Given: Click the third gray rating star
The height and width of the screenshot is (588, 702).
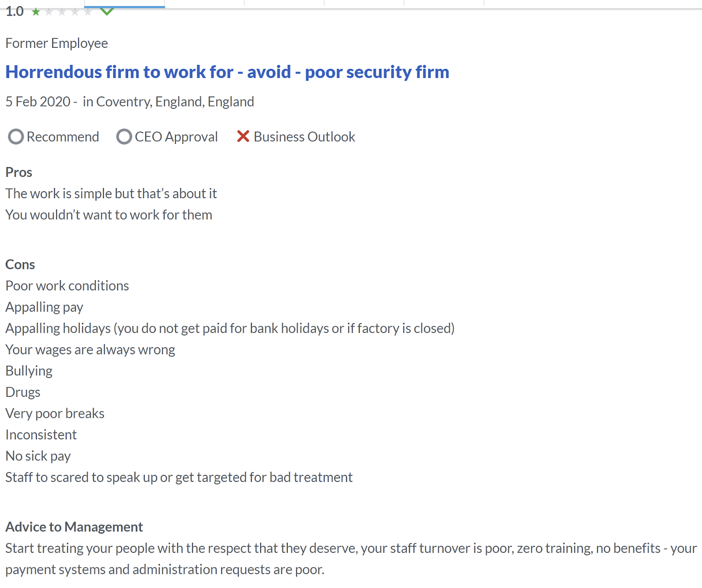Looking at the screenshot, I should pos(62,12).
